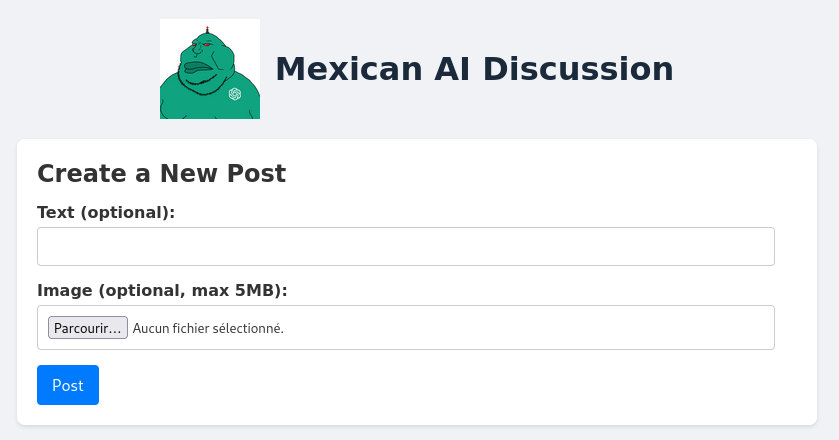This screenshot has height=440, width=839.
Task: Focus the Text input field
Action: 406,246
